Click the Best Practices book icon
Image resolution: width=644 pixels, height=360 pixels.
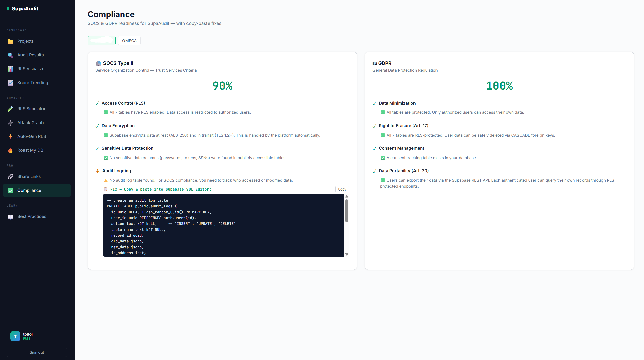pos(10,217)
